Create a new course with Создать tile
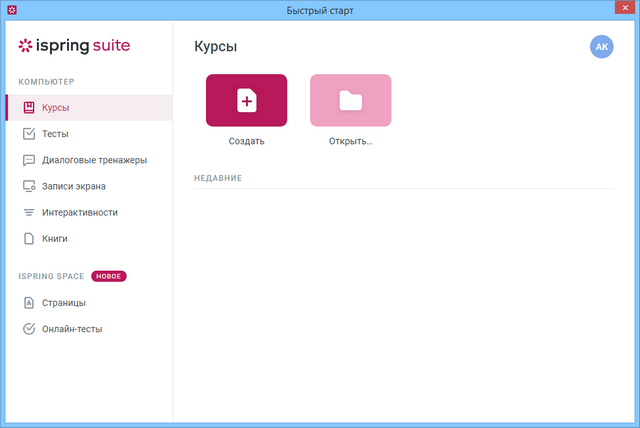The image size is (640, 428). pyautogui.click(x=246, y=100)
